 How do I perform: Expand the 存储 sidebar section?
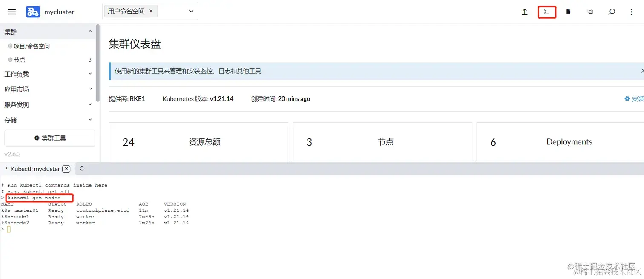(48, 120)
